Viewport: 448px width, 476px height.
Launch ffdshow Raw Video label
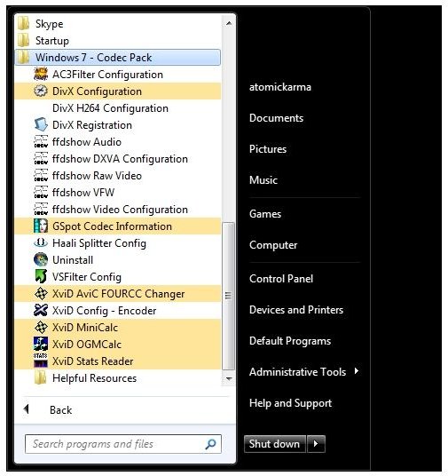[x=97, y=176]
